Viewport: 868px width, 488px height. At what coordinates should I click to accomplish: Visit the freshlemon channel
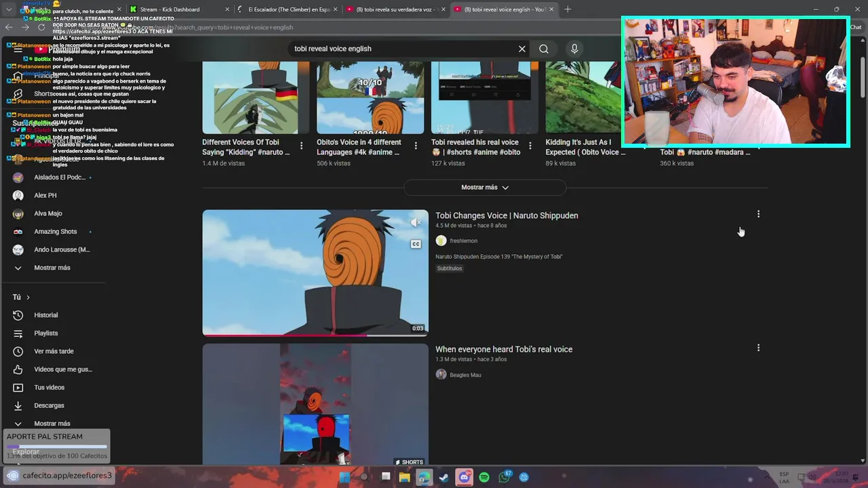tap(463, 241)
